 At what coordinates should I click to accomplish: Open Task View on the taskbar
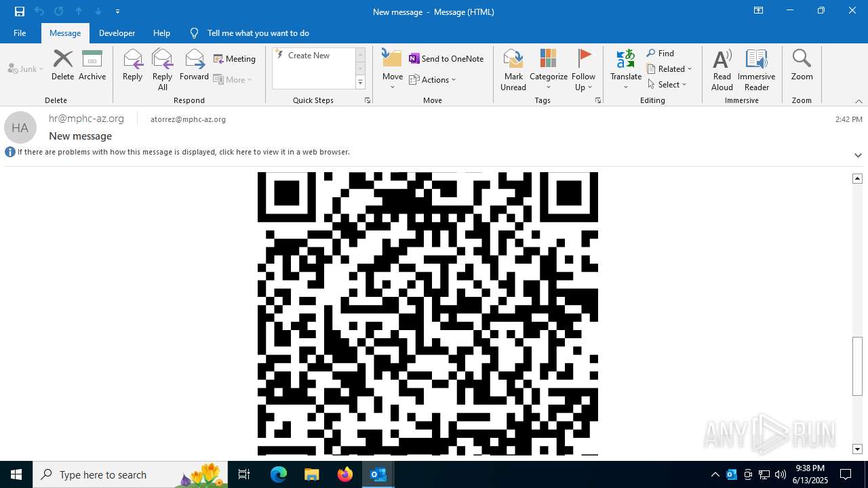coord(244,474)
